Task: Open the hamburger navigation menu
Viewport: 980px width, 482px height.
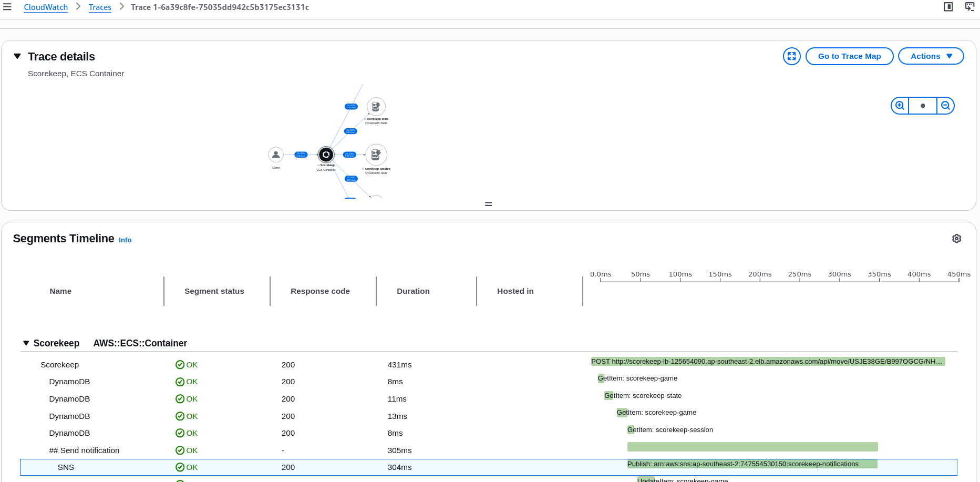Action: pyautogui.click(x=7, y=7)
